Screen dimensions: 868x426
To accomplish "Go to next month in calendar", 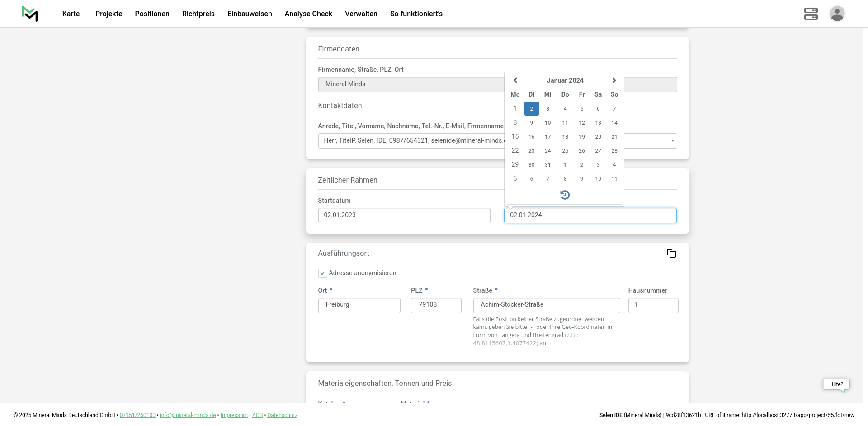I will (x=614, y=80).
